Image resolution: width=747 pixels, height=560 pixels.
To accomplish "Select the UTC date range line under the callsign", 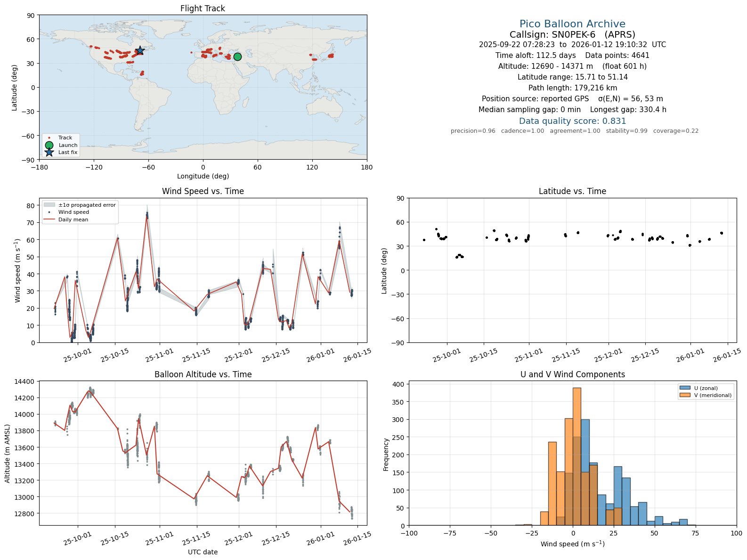I will [x=573, y=45].
